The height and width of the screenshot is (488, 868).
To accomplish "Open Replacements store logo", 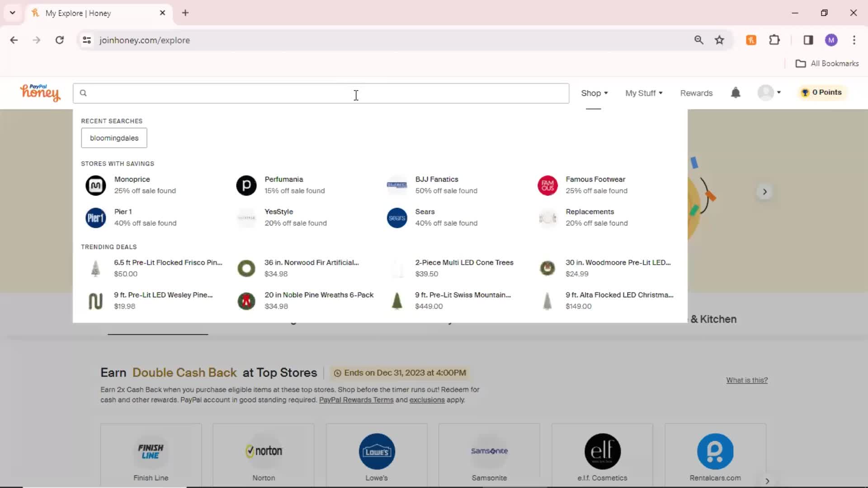I will point(547,218).
